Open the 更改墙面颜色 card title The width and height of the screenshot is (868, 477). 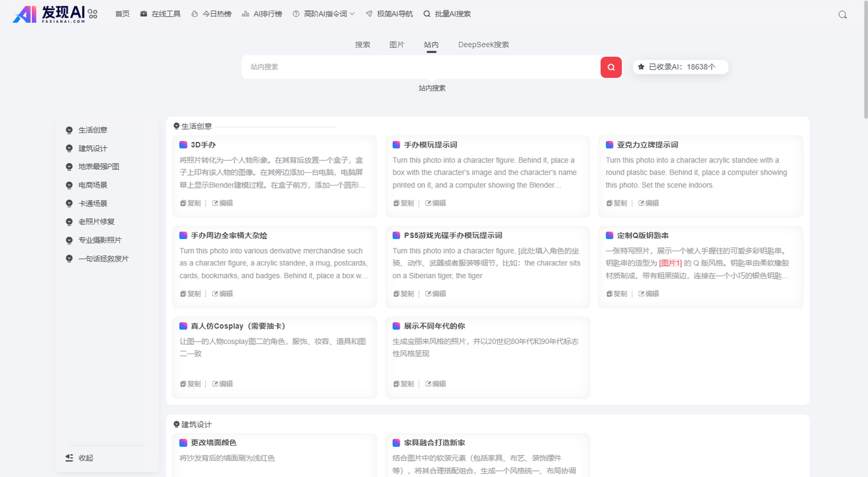coord(213,443)
